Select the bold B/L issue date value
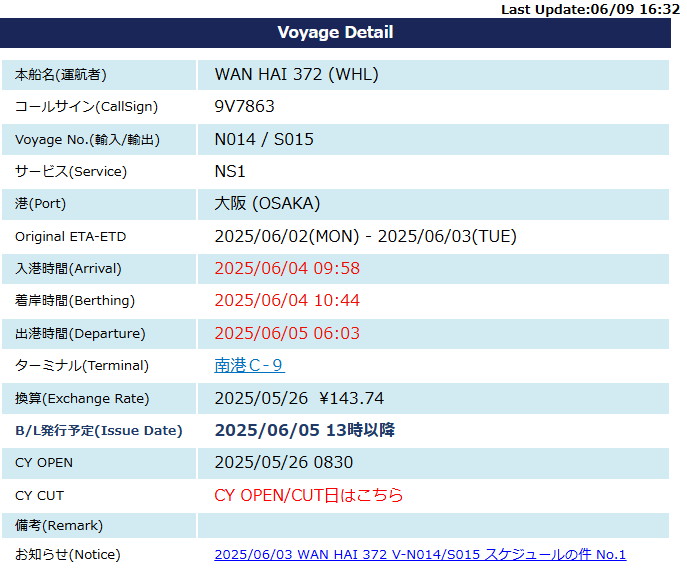 (x=304, y=430)
